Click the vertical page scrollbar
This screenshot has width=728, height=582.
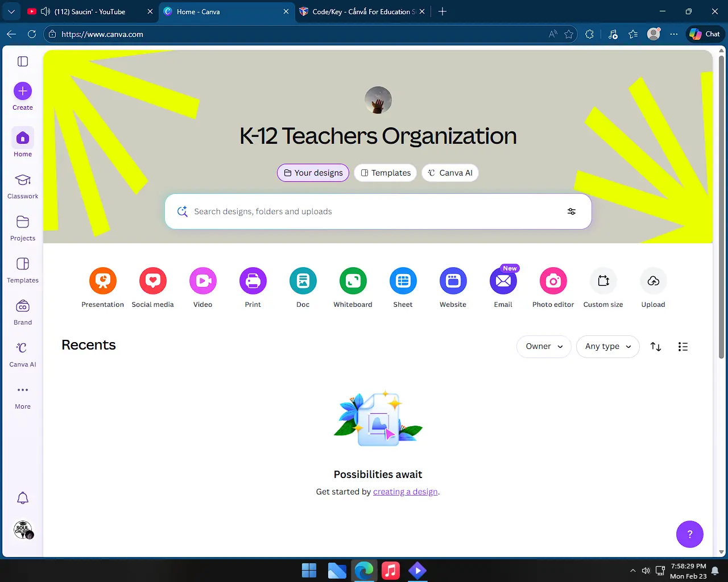(721, 207)
